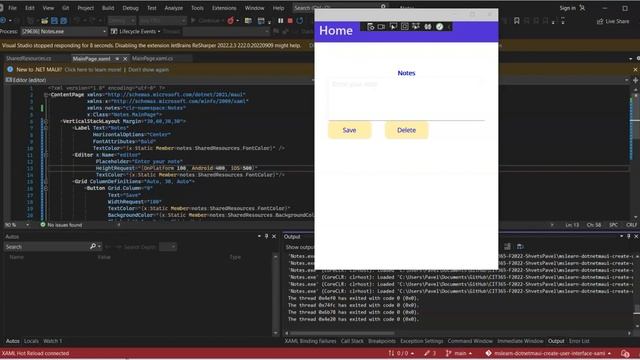The image size is (640, 360).
Task: Pin the Autos panel
Action: 267,236
